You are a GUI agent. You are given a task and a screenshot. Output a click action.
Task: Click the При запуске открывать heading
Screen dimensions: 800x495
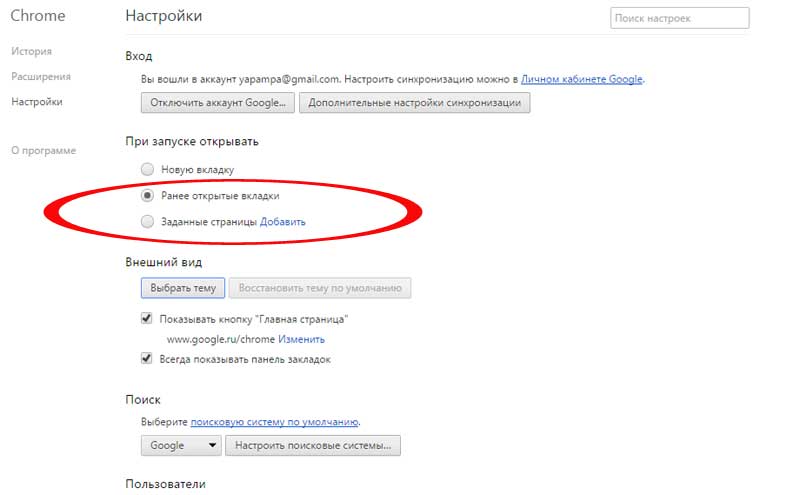coord(192,141)
